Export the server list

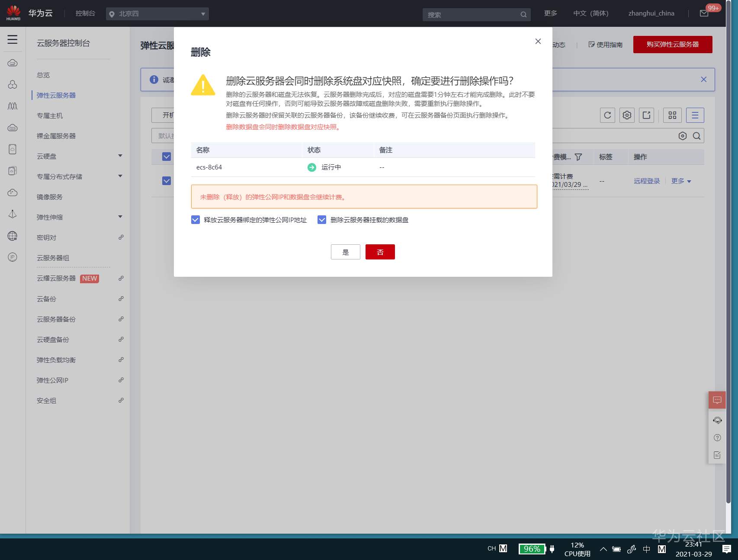[646, 115]
